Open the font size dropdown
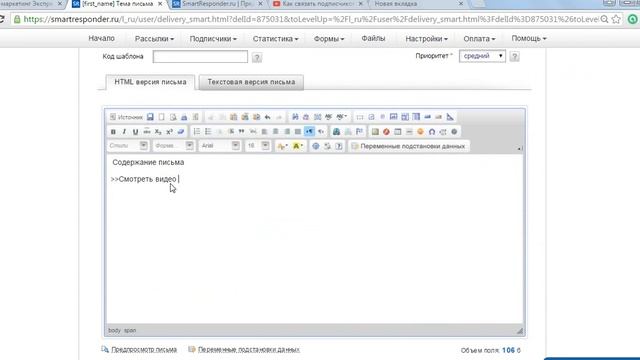640x360 pixels. tap(258, 146)
